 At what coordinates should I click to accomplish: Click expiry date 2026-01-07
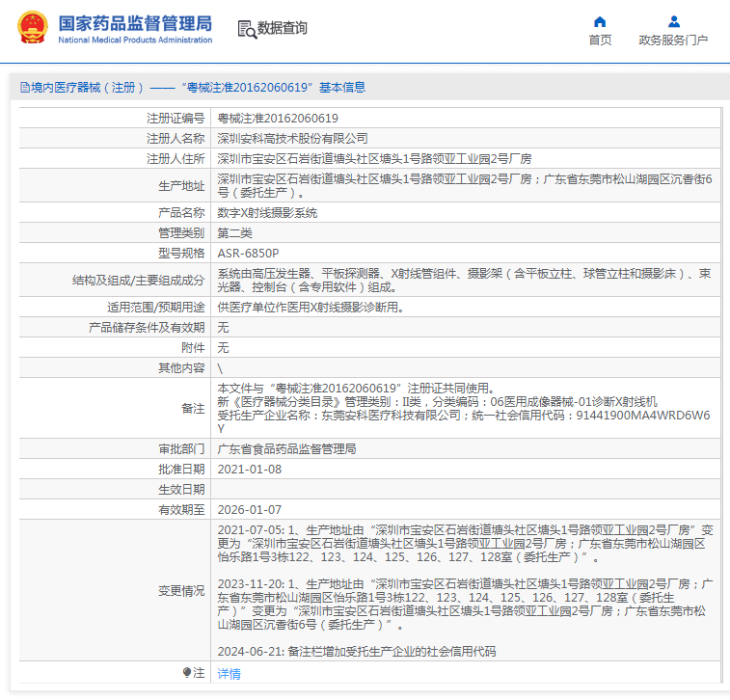250,510
